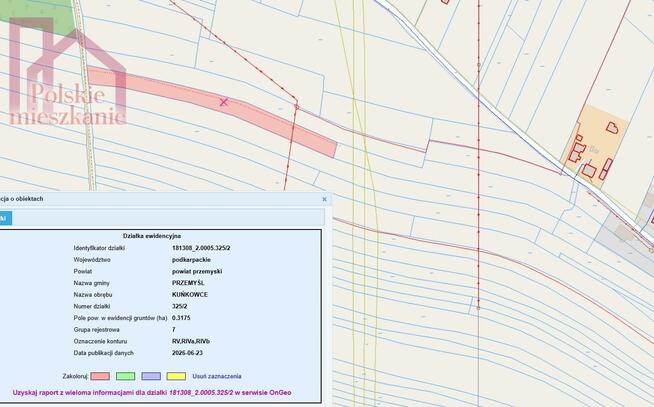Click the small circle node on the red dashed line
Viewport: 654px width, 407px height.
point(297,107)
